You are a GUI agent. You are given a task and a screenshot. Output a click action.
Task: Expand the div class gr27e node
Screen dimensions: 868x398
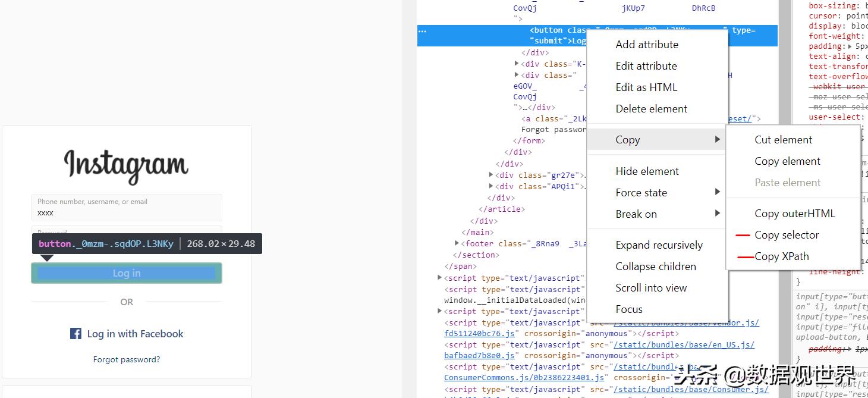491,175
